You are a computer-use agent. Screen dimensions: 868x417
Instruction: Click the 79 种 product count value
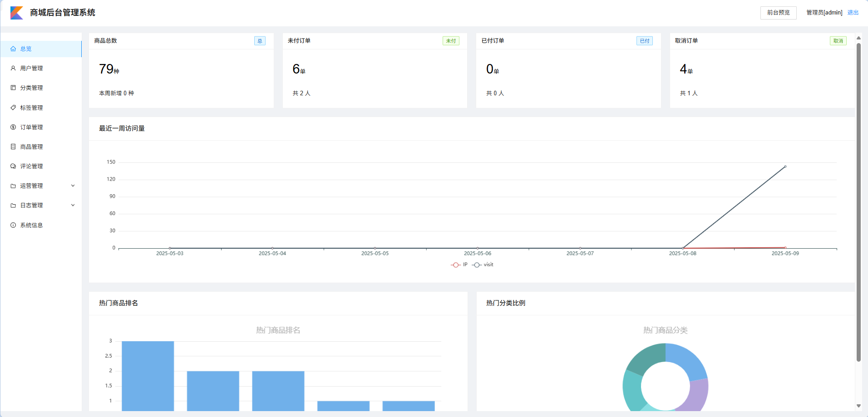point(109,69)
